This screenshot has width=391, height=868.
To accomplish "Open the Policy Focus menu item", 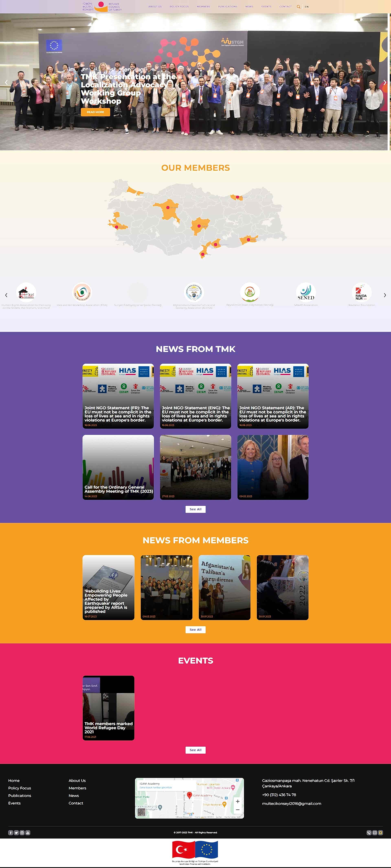I will point(179,7).
